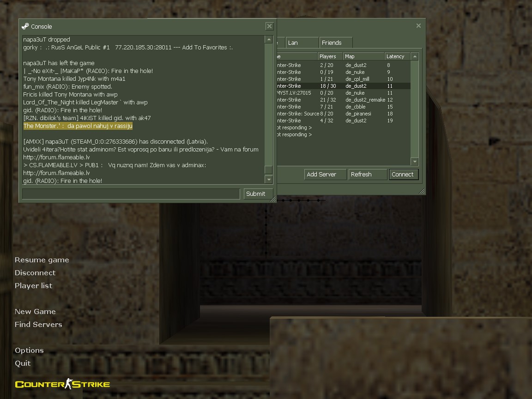Click highlighted line 'The Monster.' in console
The height and width of the screenshot is (399, 532).
tap(78, 126)
